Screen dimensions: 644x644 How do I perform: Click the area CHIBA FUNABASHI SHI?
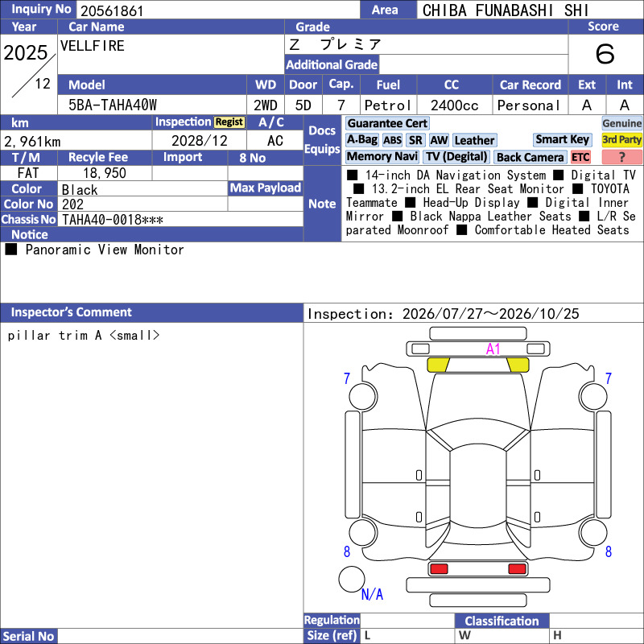[x=506, y=10]
